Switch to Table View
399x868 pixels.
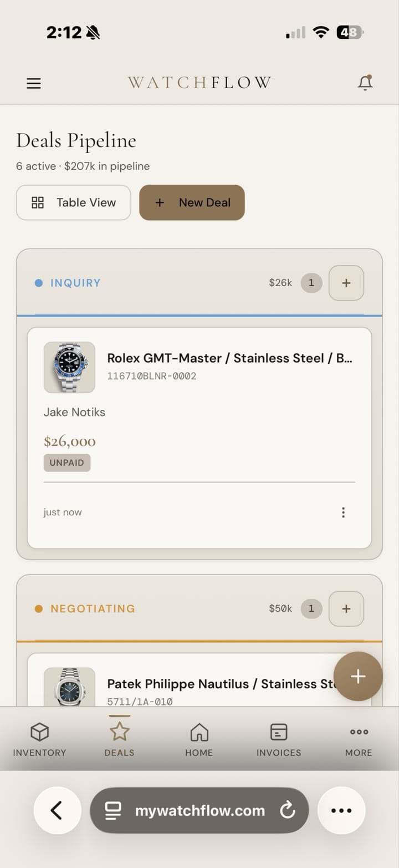click(x=73, y=202)
